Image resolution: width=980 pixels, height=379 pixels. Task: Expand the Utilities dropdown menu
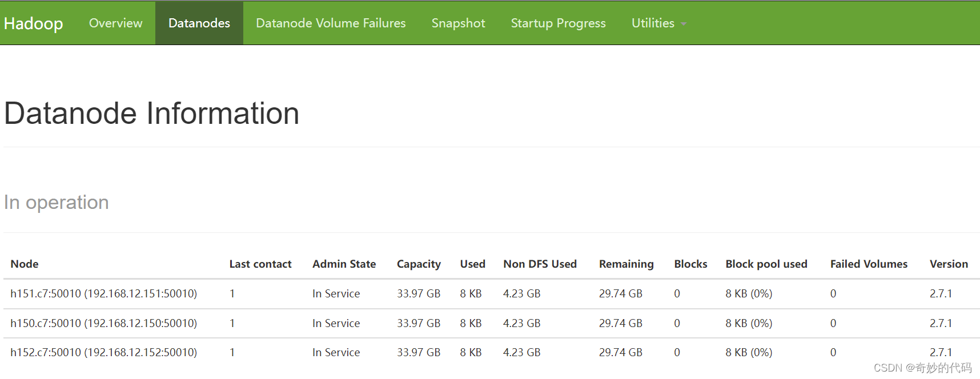[x=658, y=23]
